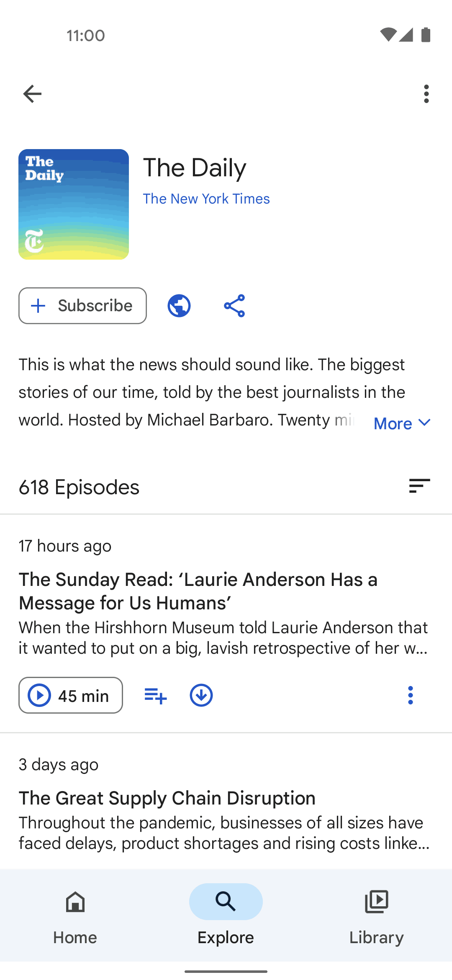Open The New York Times publisher link

click(x=206, y=199)
